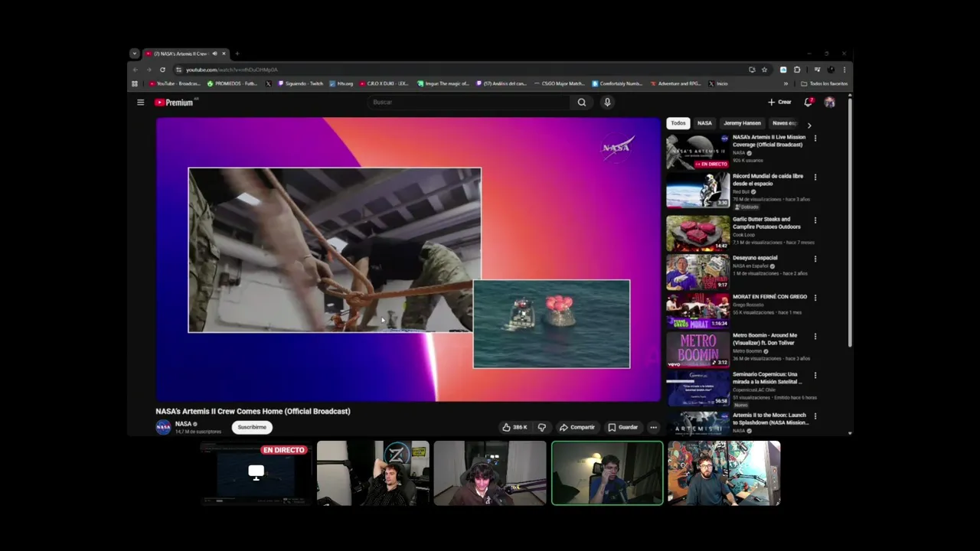Like the video with thumbs up
The height and width of the screenshot is (551, 980).
click(514, 427)
